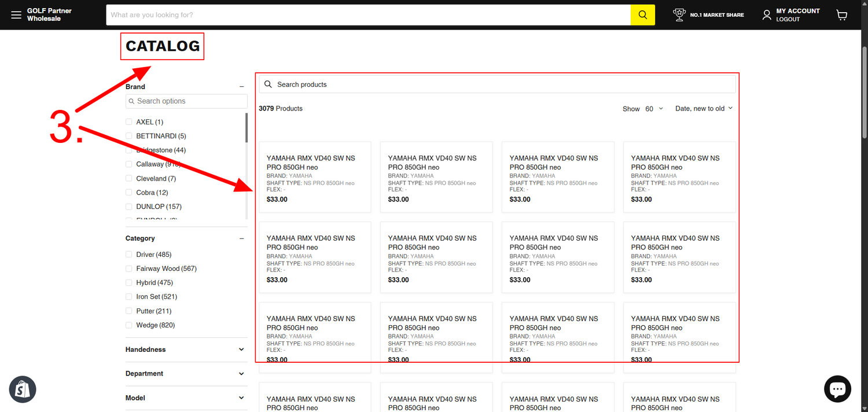Filter by Fairway Wood category
The image size is (868, 412).
coord(129,268)
